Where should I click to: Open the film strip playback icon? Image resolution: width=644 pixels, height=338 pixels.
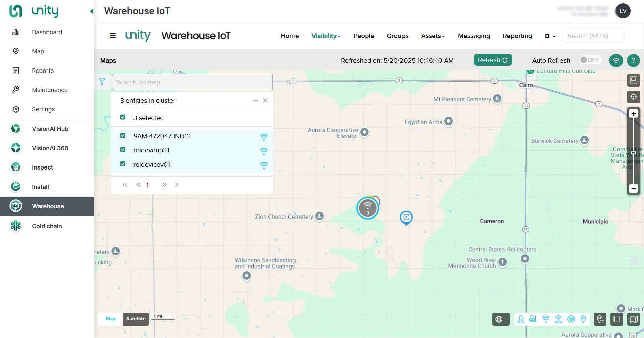point(617,319)
